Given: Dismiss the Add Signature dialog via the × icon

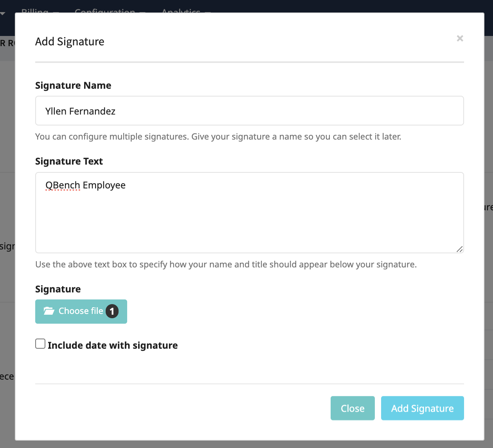Looking at the screenshot, I should point(460,38).
